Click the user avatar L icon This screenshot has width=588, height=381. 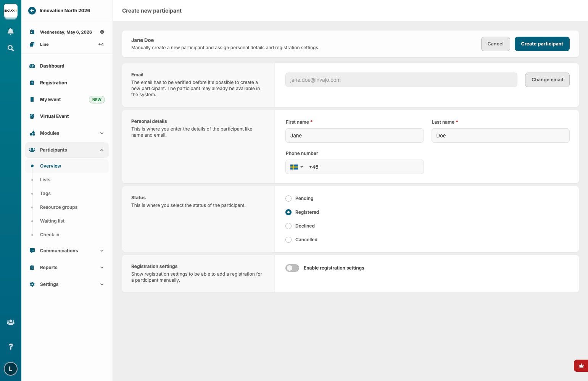pyautogui.click(x=11, y=369)
